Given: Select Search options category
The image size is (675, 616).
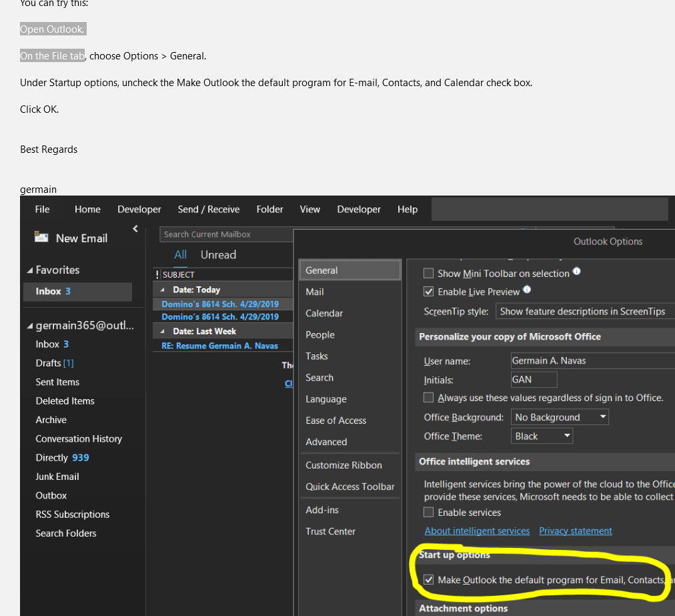Looking at the screenshot, I should tap(350, 378).
